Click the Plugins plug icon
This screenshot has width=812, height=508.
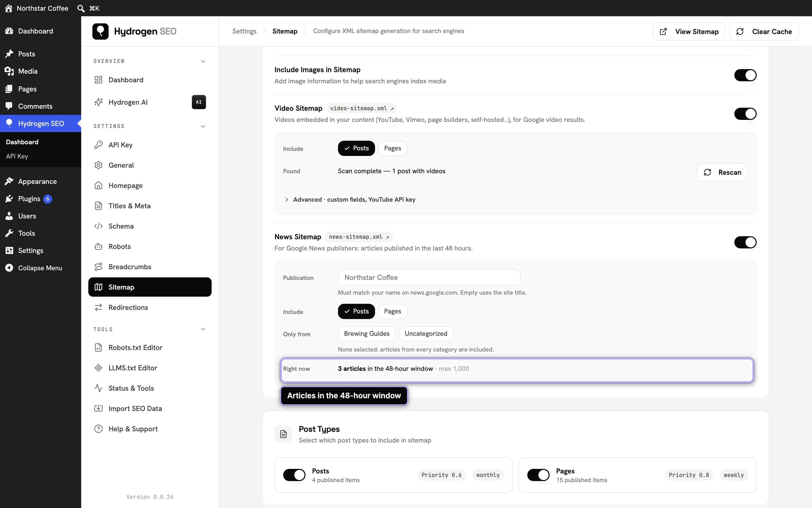9,199
